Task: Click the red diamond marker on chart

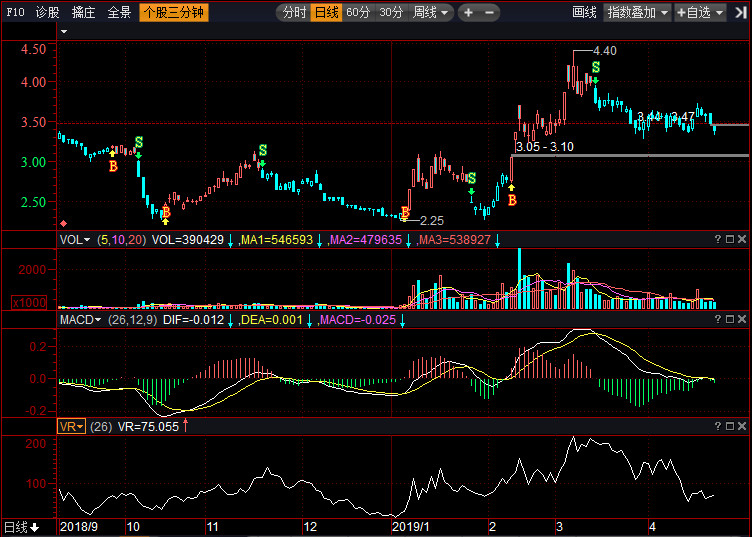Action: pyautogui.click(x=63, y=223)
